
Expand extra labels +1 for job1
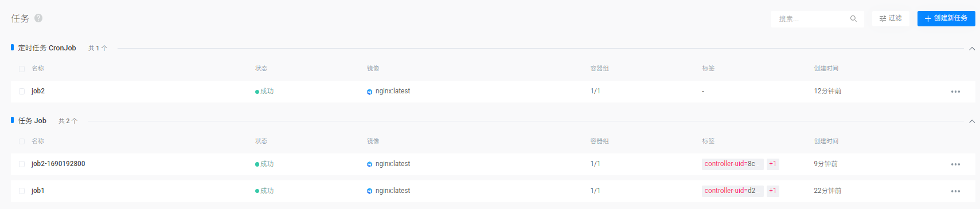pos(772,191)
